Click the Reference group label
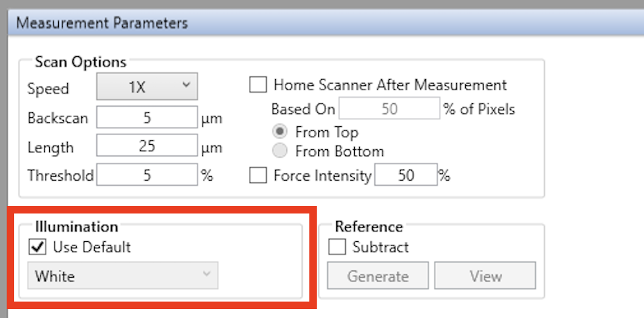This screenshot has height=318, width=644. 369,226
